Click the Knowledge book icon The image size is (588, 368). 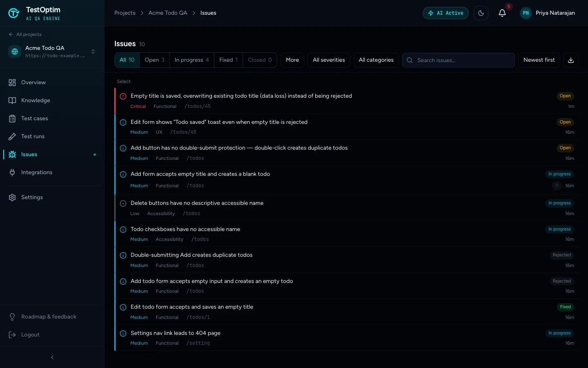click(12, 101)
